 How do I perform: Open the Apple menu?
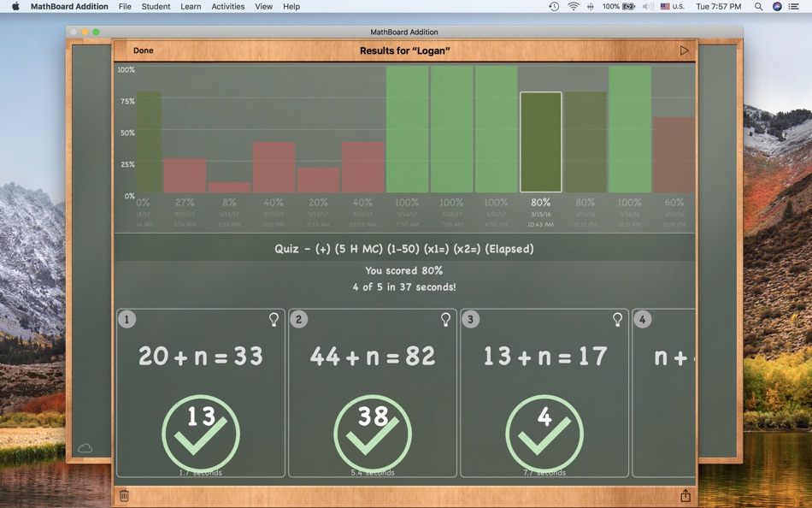pyautogui.click(x=15, y=6)
